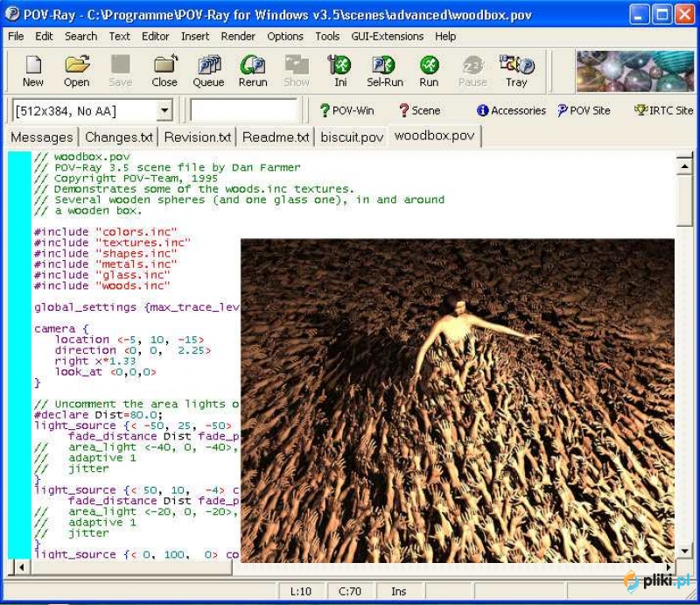Viewport: 700px width, 605px height.
Task: Click the marbles preview image in toolbar
Action: (635, 72)
